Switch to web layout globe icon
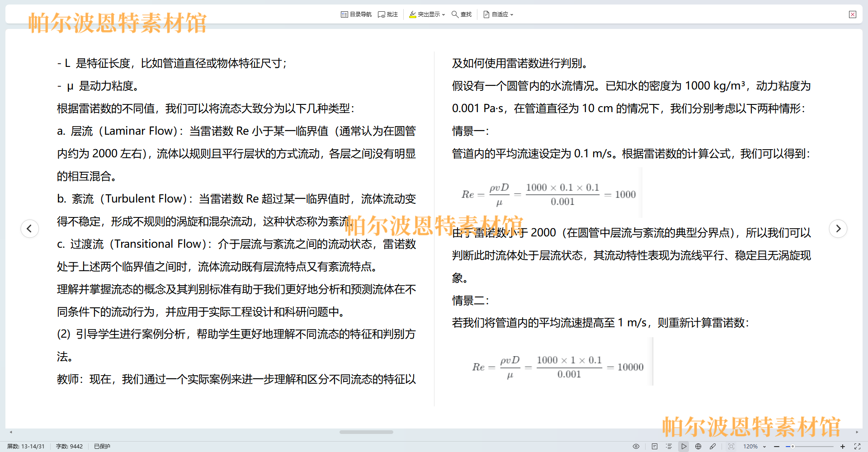Viewport: 868px width, 452px height. (698, 446)
